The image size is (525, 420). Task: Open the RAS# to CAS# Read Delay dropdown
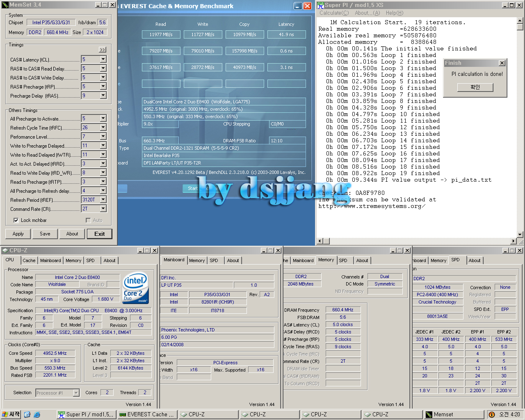coord(103,68)
